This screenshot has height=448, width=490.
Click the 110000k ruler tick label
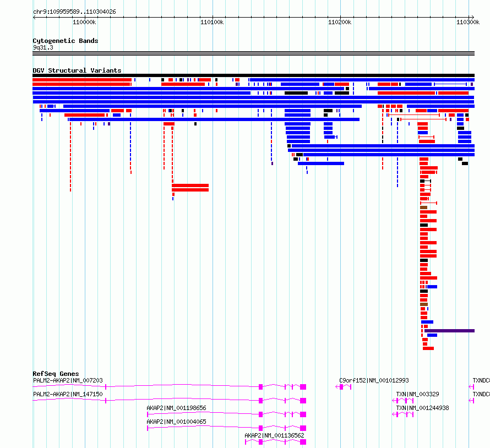tap(84, 22)
